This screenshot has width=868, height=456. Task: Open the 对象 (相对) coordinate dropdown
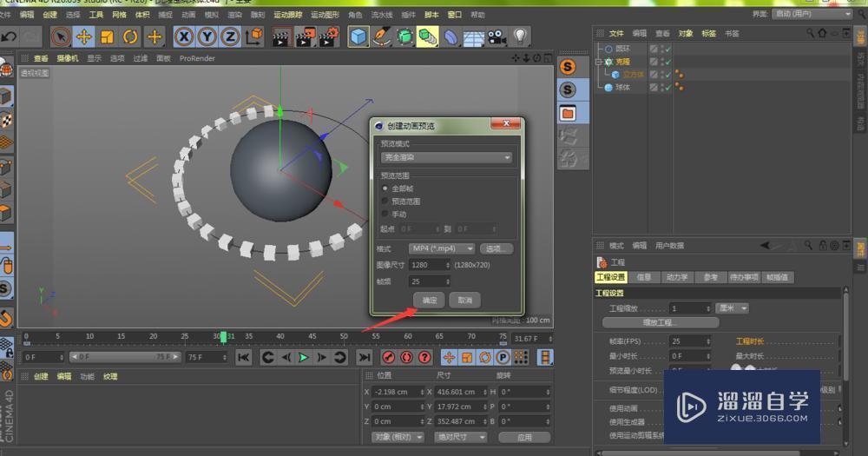pyautogui.click(x=398, y=437)
